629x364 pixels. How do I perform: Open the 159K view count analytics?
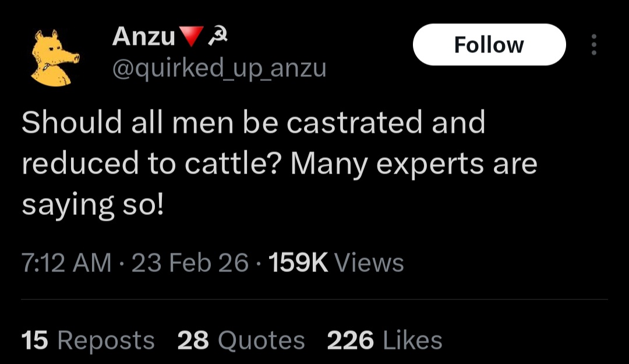(298, 263)
